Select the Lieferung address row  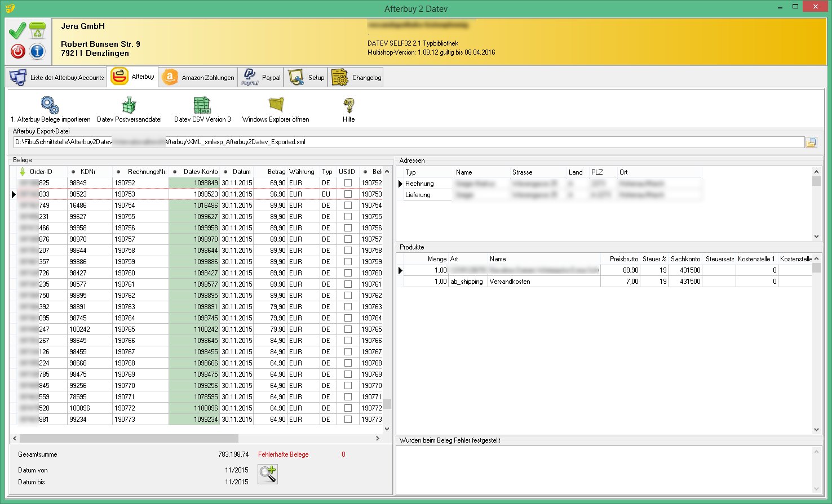click(x=418, y=195)
